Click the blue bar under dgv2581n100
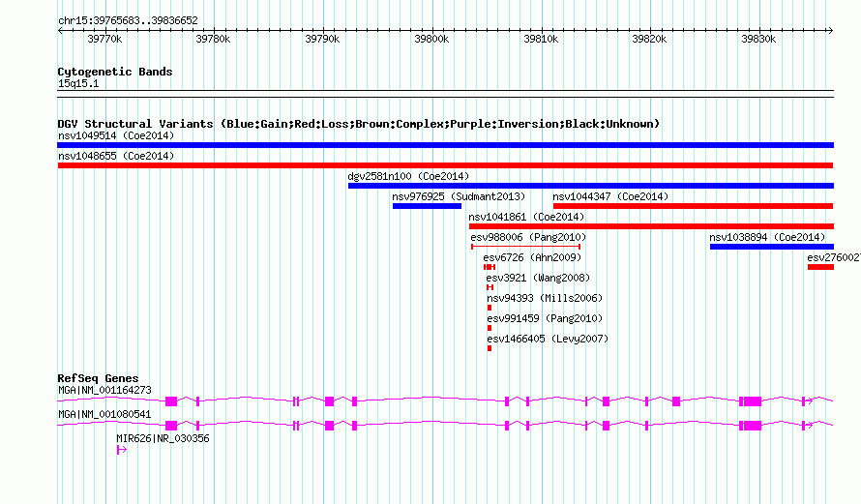Screen dimensions: 861x504 tap(591, 186)
